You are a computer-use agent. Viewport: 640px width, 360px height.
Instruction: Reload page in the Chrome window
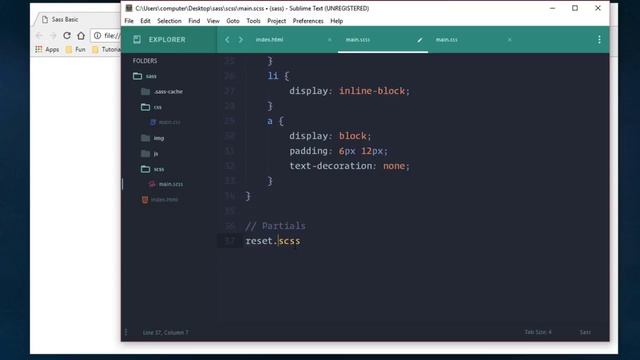67,36
